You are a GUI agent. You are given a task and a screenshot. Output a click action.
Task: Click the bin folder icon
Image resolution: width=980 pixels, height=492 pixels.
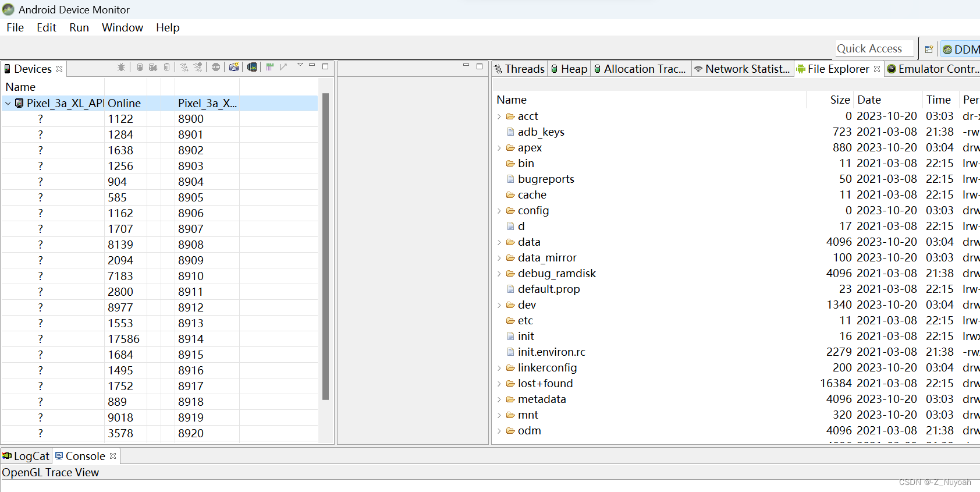[x=510, y=164]
